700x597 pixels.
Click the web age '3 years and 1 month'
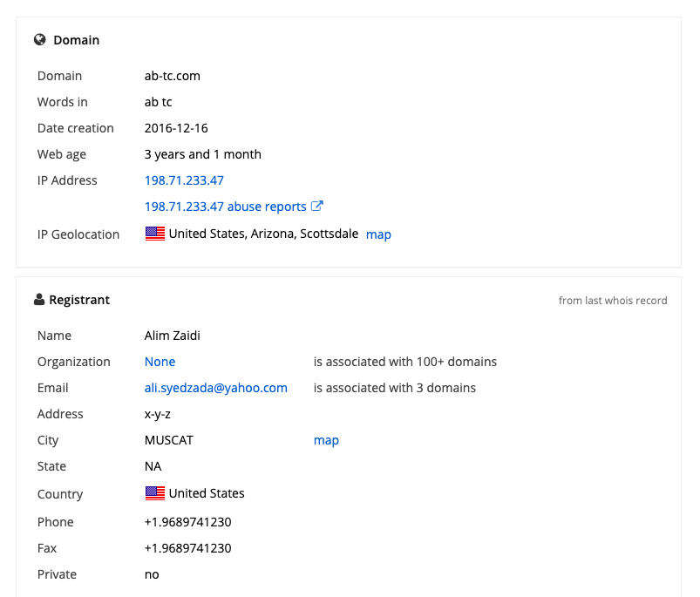pos(202,154)
